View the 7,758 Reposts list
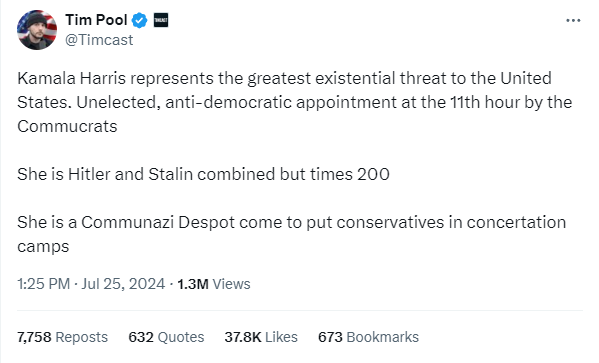Viewport: 599px width, 363px height. pos(62,337)
